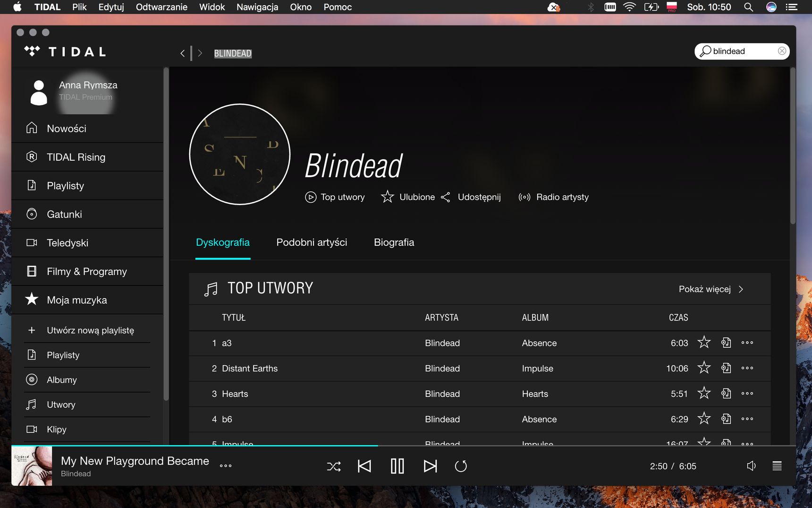
Task: Open Nawigacja menu
Action: (257, 7)
